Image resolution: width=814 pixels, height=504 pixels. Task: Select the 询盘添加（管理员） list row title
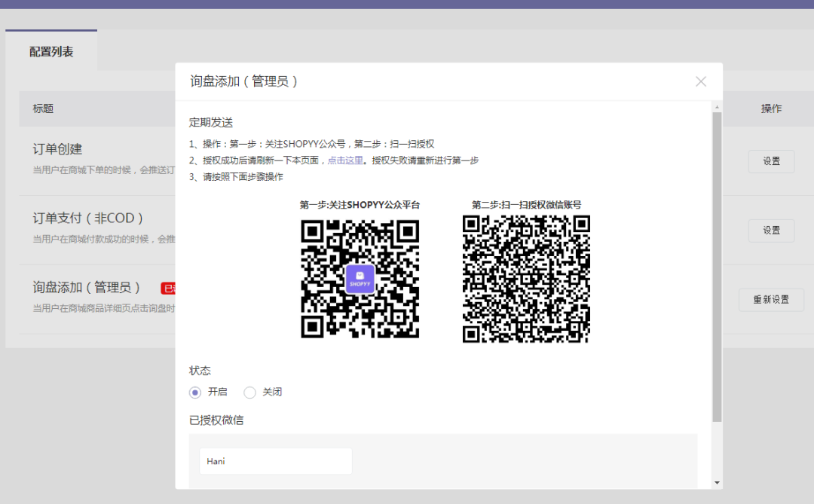click(87, 288)
